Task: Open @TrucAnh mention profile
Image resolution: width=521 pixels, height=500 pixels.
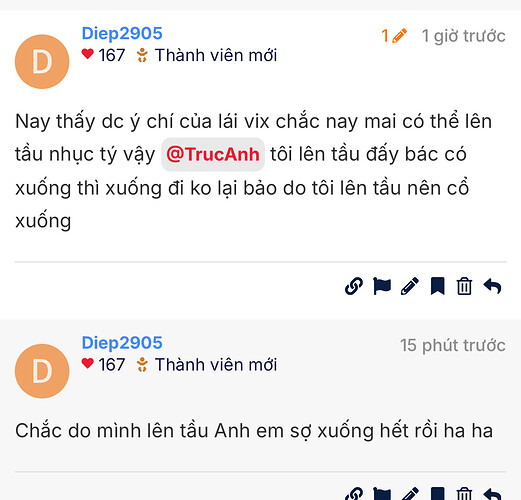Action: tap(213, 154)
